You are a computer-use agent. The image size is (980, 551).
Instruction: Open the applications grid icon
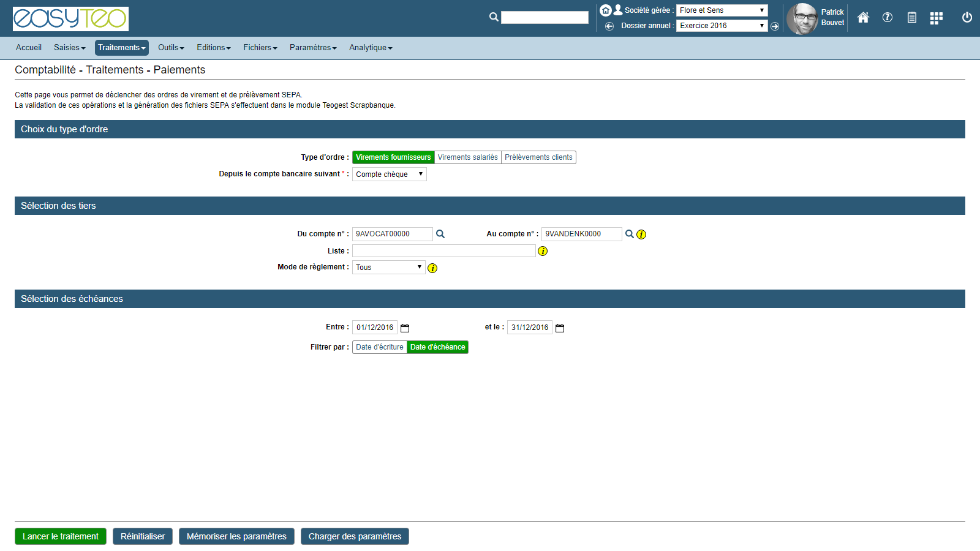point(936,18)
